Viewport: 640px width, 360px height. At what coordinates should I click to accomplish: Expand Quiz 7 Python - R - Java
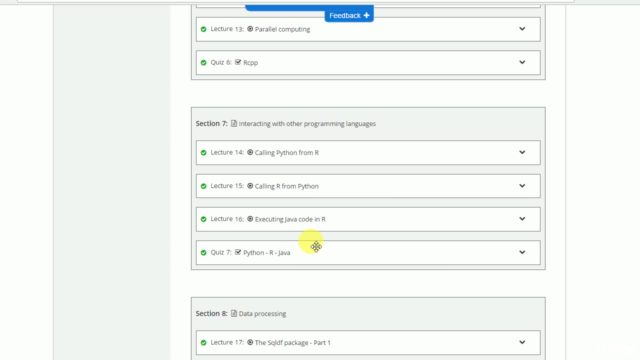pyautogui.click(x=522, y=252)
